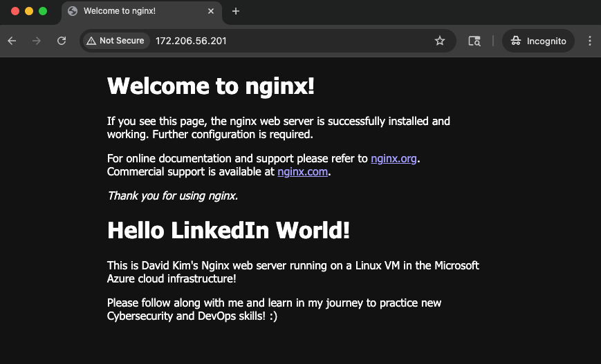Click the address bar showing 172.206.56.201
The image size is (601, 364).
[x=277, y=41]
